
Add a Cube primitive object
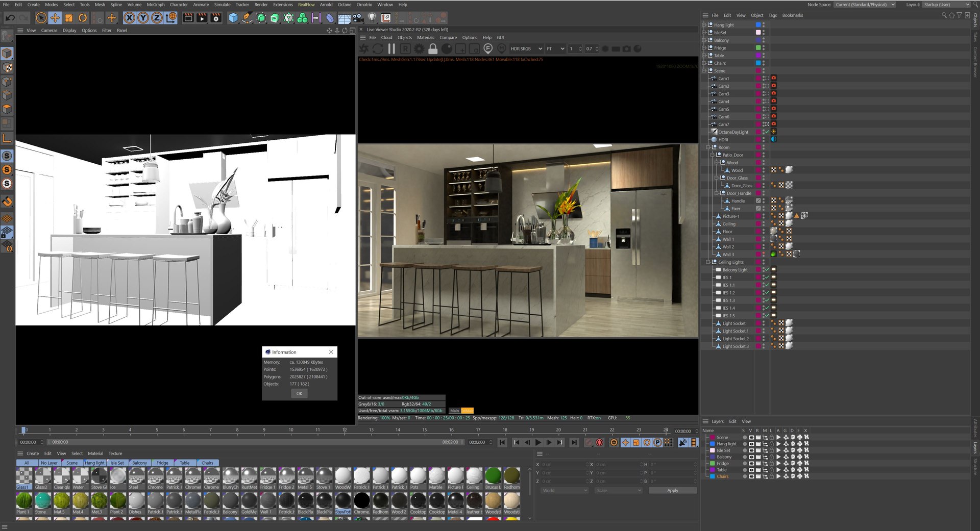(x=233, y=18)
